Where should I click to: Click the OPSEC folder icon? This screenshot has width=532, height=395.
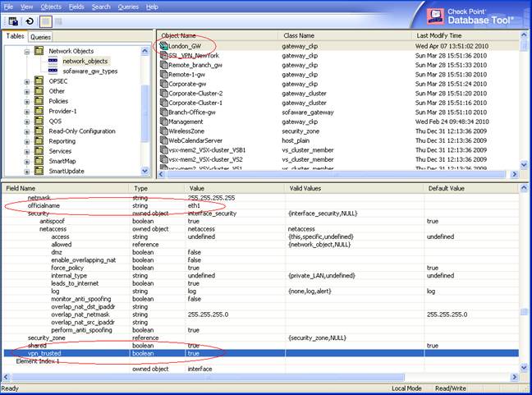tap(39, 80)
